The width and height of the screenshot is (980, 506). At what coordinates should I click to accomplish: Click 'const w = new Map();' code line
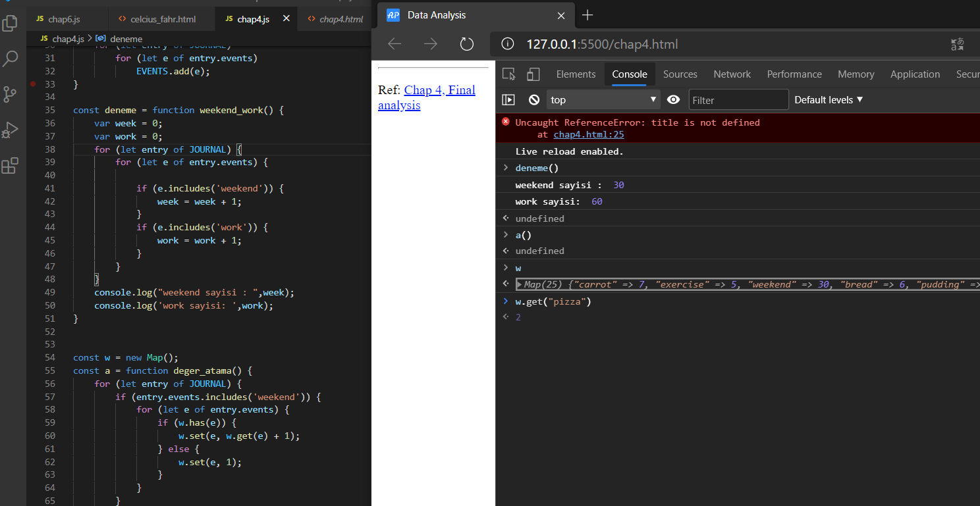pos(126,357)
